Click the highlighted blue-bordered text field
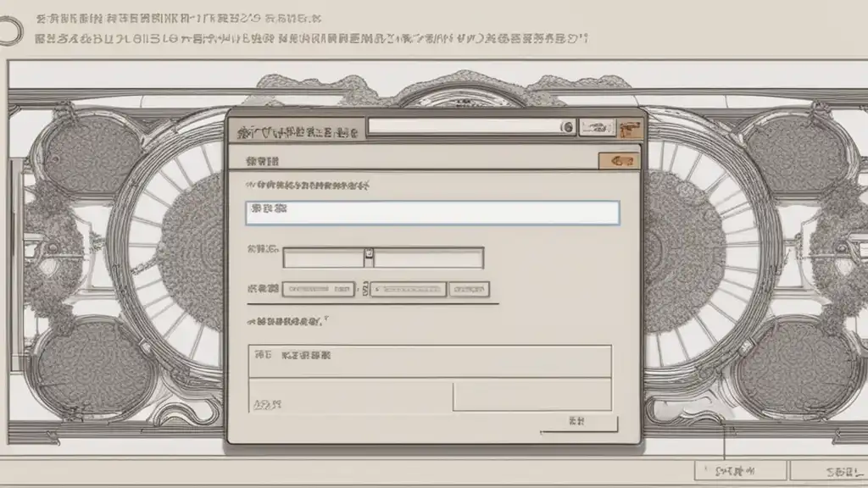Image resolution: width=868 pixels, height=488 pixels. (x=432, y=213)
